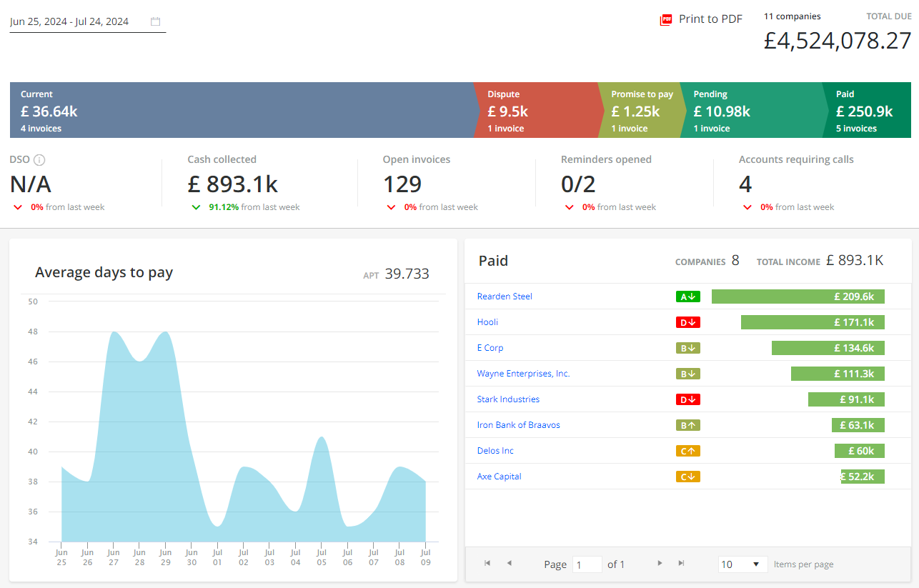This screenshot has height=588, width=919.
Task: Click the Print to PDF button text
Action: click(710, 19)
